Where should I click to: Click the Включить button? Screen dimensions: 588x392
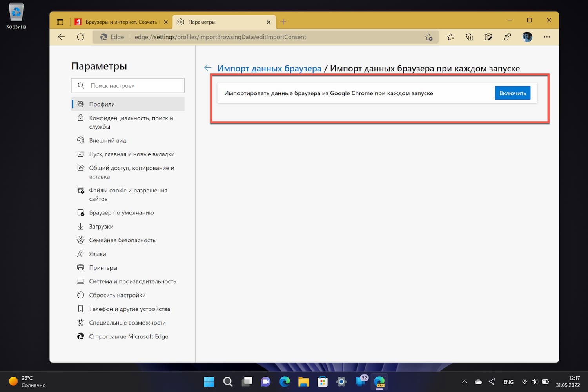(512, 93)
